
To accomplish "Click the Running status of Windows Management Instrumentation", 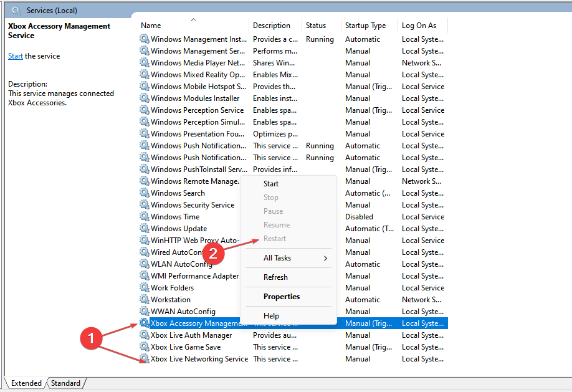I will tap(320, 39).
